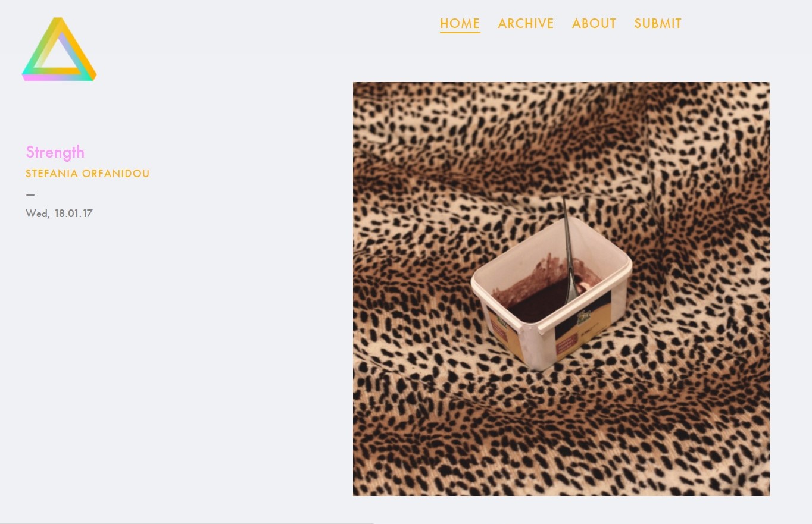This screenshot has height=524, width=812.
Task: Click the underline beneath the HOME link
Action: pyautogui.click(x=460, y=32)
